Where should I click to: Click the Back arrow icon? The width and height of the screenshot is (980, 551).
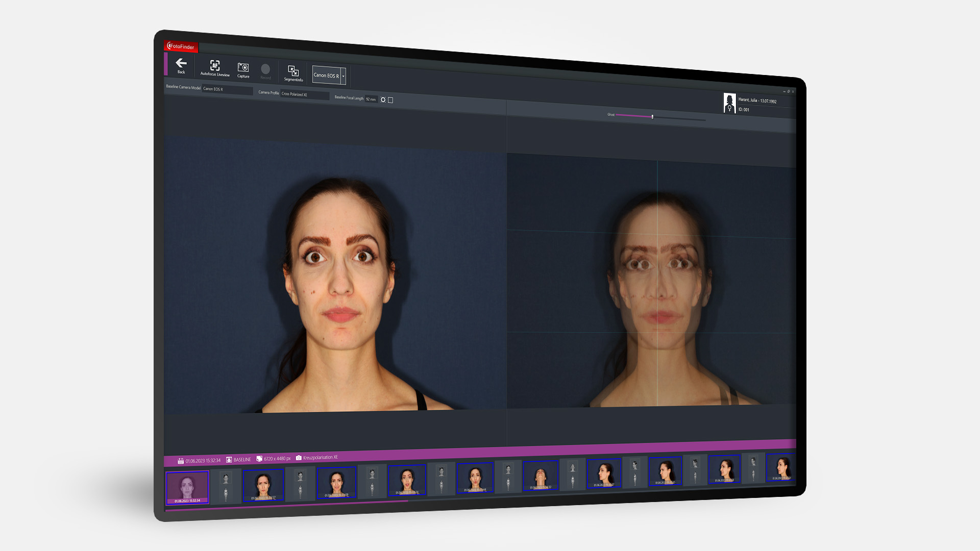coord(181,63)
